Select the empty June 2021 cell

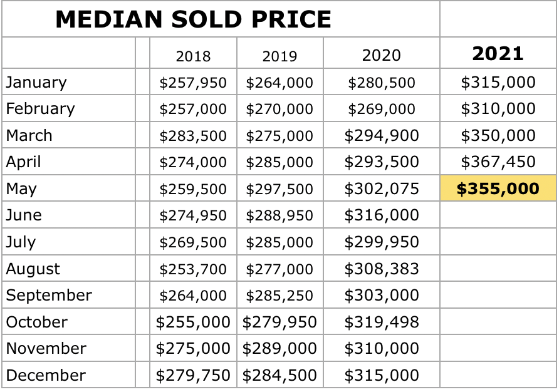(498, 215)
